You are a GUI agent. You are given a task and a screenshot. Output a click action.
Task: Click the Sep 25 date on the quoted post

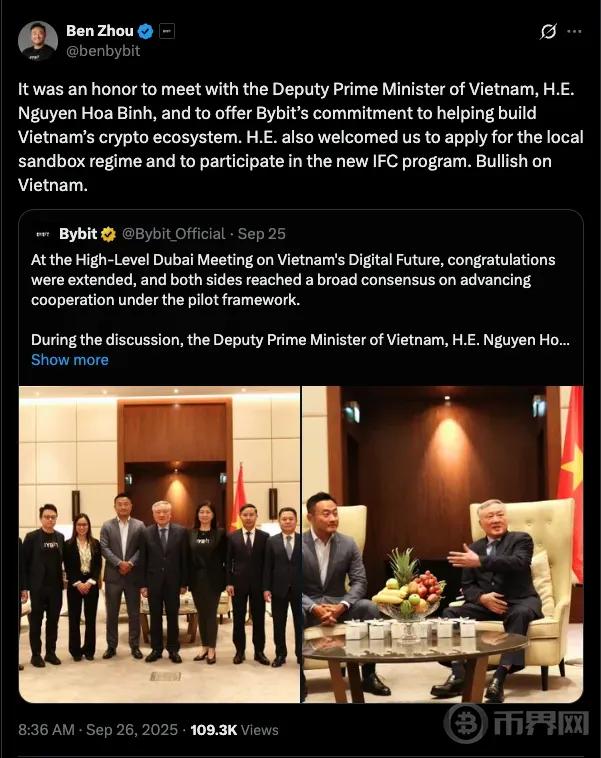(x=262, y=234)
